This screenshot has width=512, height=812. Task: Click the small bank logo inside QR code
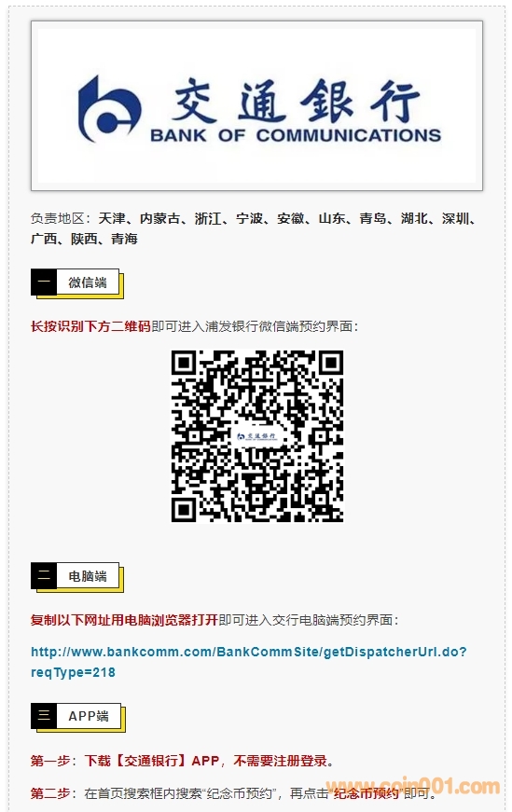(257, 436)
